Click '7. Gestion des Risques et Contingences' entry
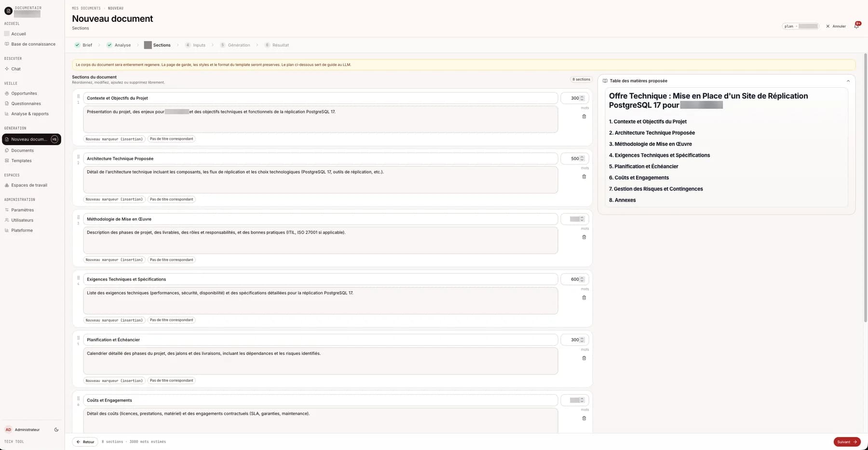The image size is (868, 450). [x=656, y=189]
